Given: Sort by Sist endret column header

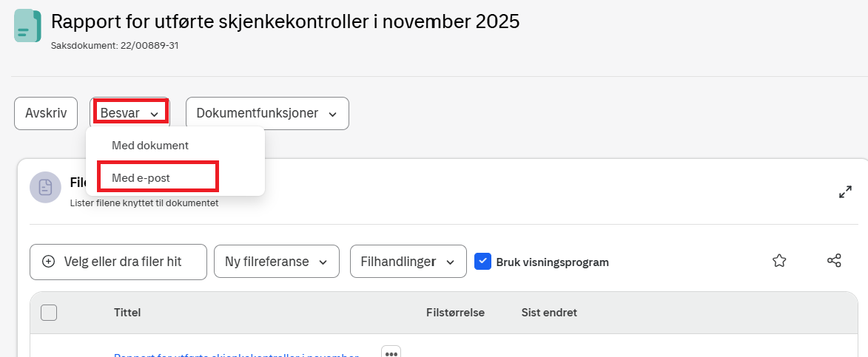Looking at the screenshot, I should coord(549,313).
